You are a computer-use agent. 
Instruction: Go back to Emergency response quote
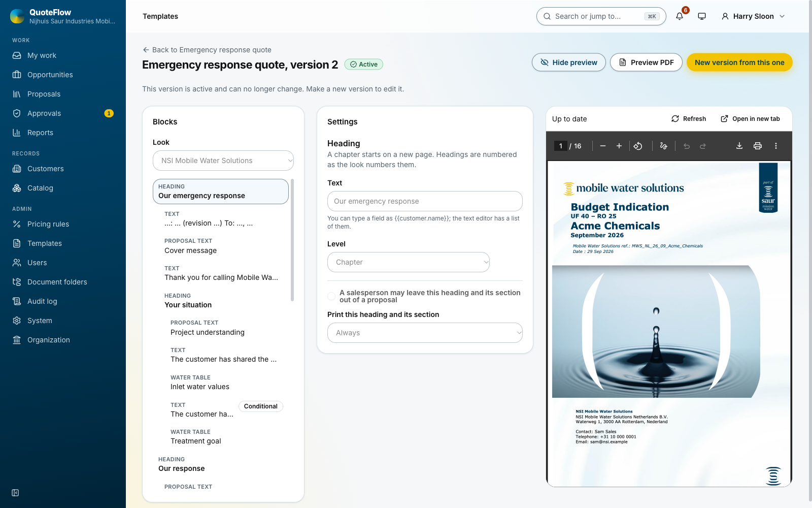[207, 50]
